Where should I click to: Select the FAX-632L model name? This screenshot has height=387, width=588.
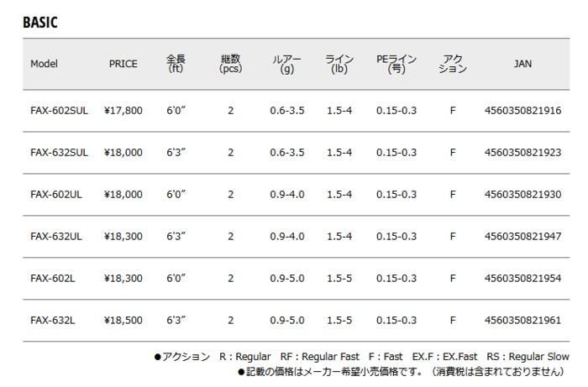[52, 321]
